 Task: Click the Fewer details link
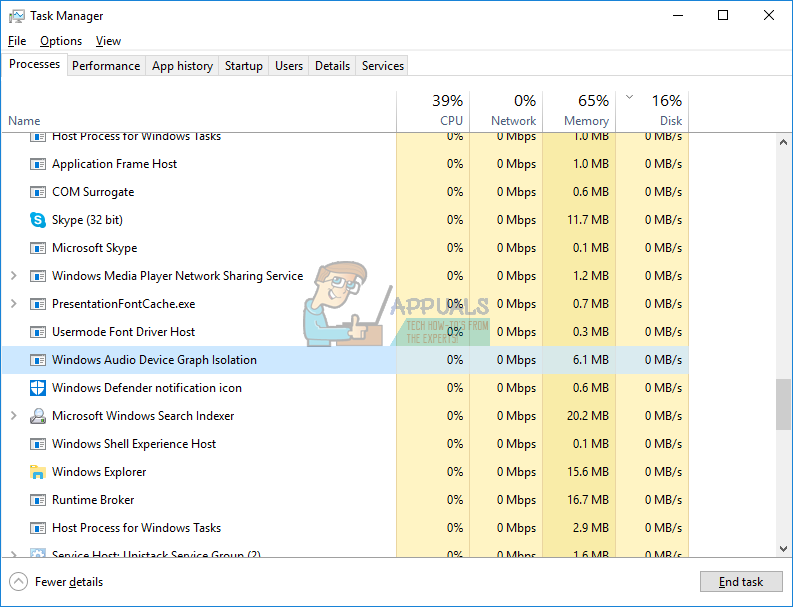(x=69, y=582)
